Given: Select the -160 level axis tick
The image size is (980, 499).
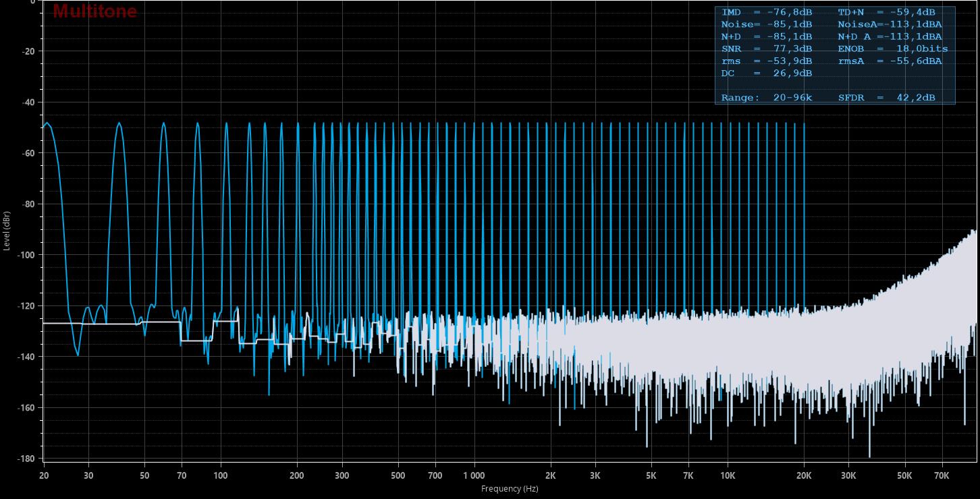Looking at the screenshot, I should 27,408.
